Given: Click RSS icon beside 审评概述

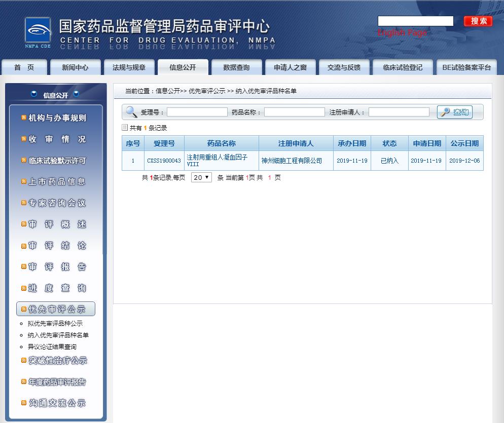Looking at the screenshot, I should 23,224.
